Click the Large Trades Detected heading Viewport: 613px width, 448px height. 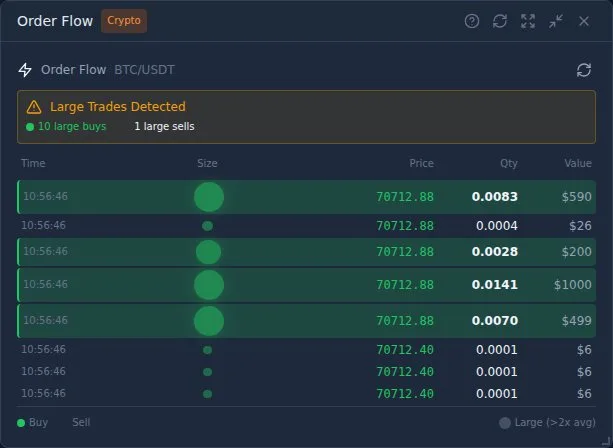(118, 107)
